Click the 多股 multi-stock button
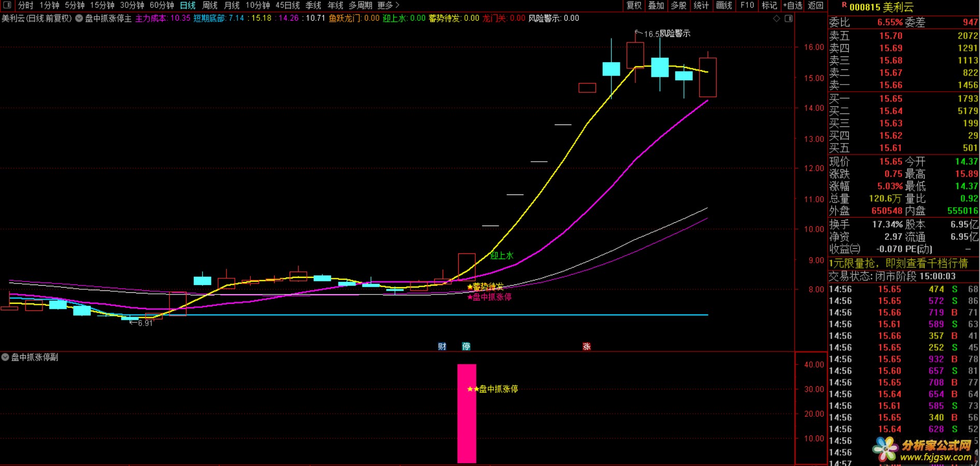 point(678,5)
